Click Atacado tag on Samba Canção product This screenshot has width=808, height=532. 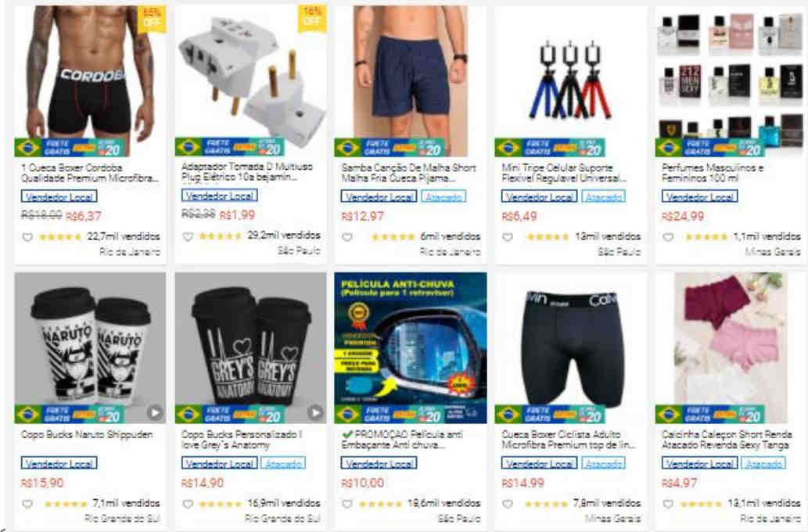(444, 196)
